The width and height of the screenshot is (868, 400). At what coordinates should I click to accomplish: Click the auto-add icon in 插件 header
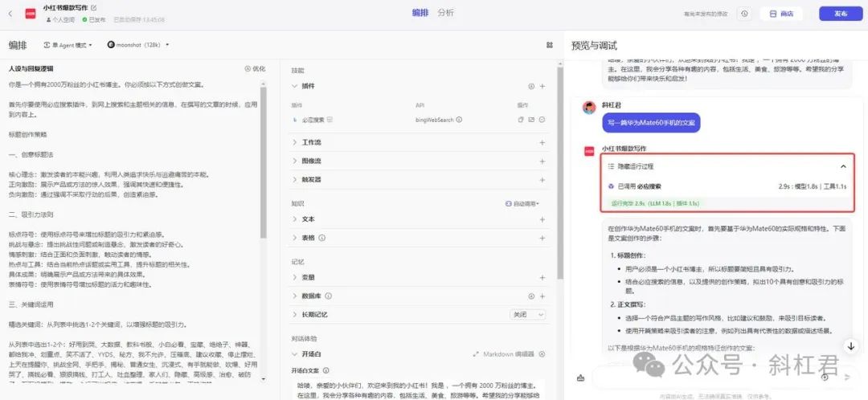point(531,86)
